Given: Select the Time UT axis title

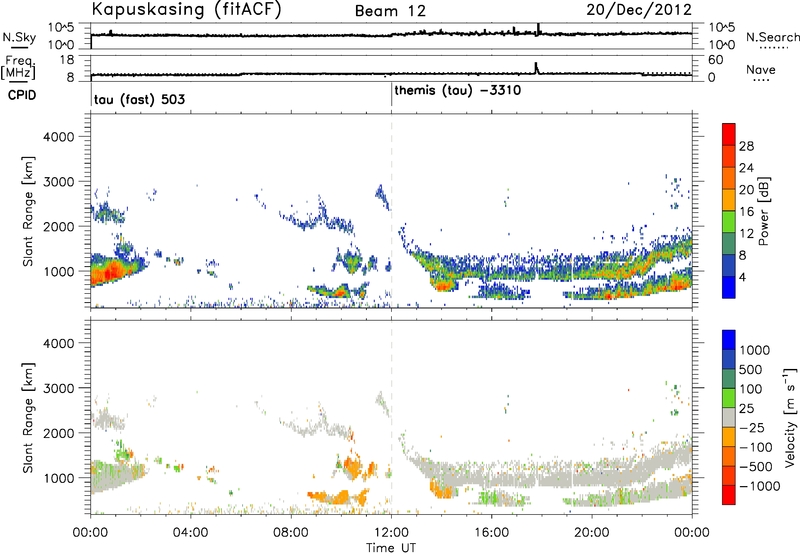Looking at the screenshot, I should (391, 548).
